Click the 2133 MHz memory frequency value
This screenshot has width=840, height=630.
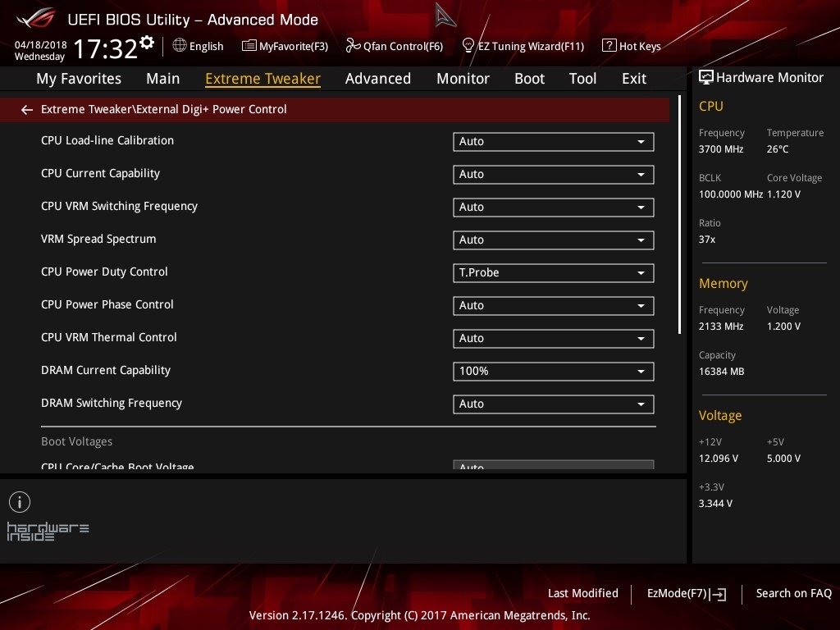pos(721,326)
